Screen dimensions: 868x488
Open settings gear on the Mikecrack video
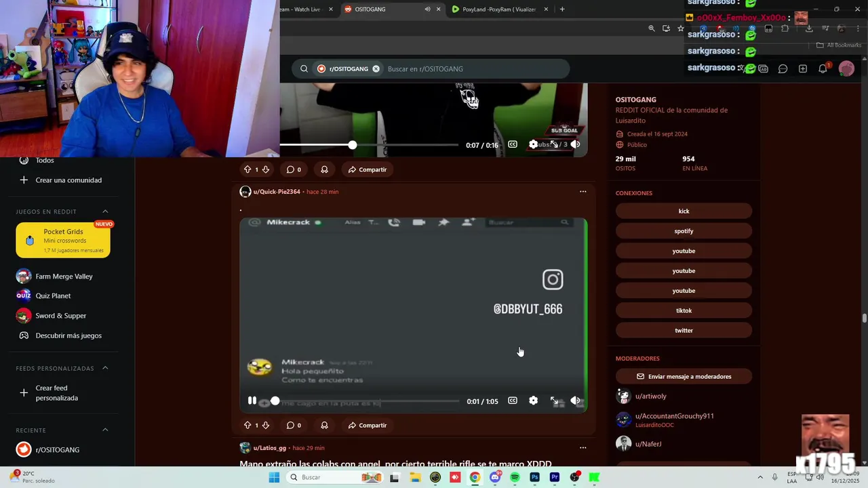[x=533, y=401]
